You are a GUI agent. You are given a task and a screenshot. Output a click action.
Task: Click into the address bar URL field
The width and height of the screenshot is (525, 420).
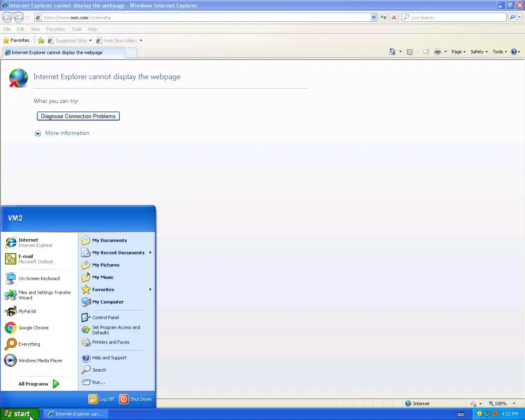click(x=203, y=17)
